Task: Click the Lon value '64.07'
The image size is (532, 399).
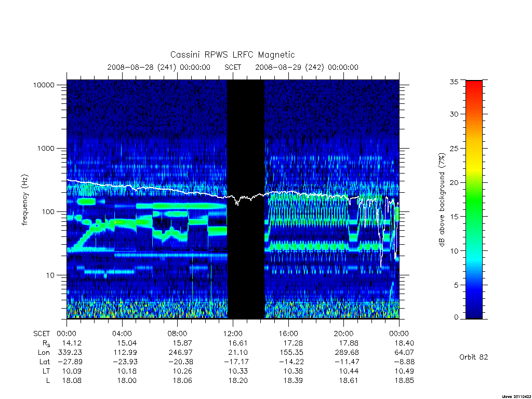Action: pyautogui.click(x=404, y=353)
